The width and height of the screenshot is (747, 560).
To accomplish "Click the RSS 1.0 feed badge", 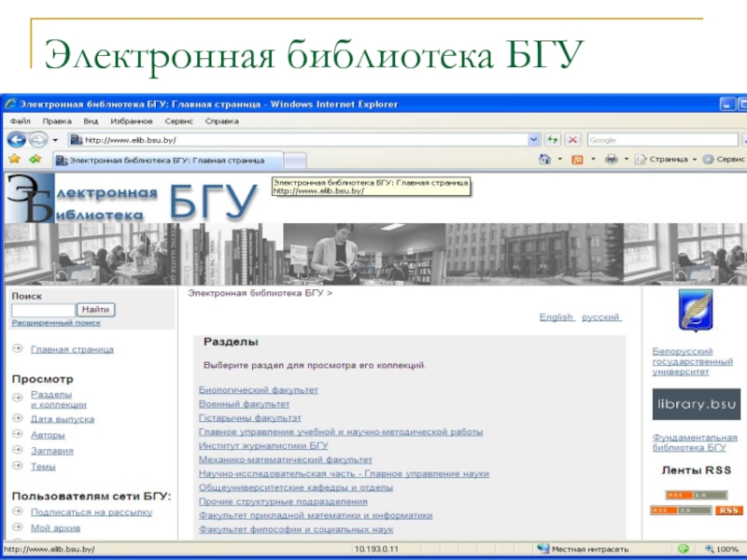I will tap(697, 496).
